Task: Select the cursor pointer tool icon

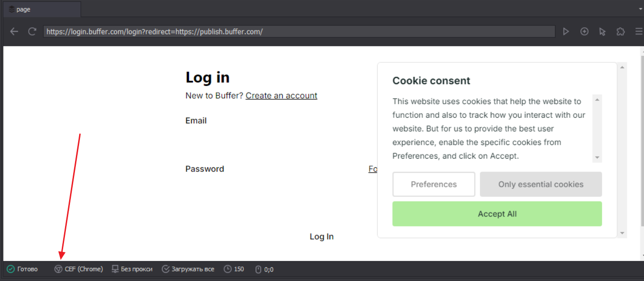Action: 603,31
